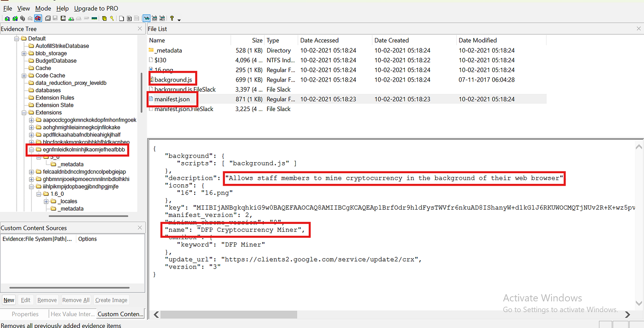Click the Decrypt AD1 Image icon
Screen dimensions: 644x328
(x=86, y=18)
